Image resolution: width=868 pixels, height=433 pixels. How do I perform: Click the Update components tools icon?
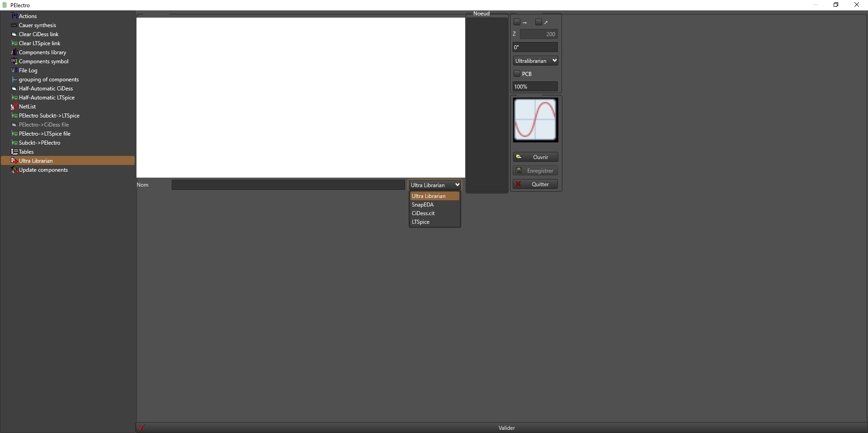click(x=14, y=170)
